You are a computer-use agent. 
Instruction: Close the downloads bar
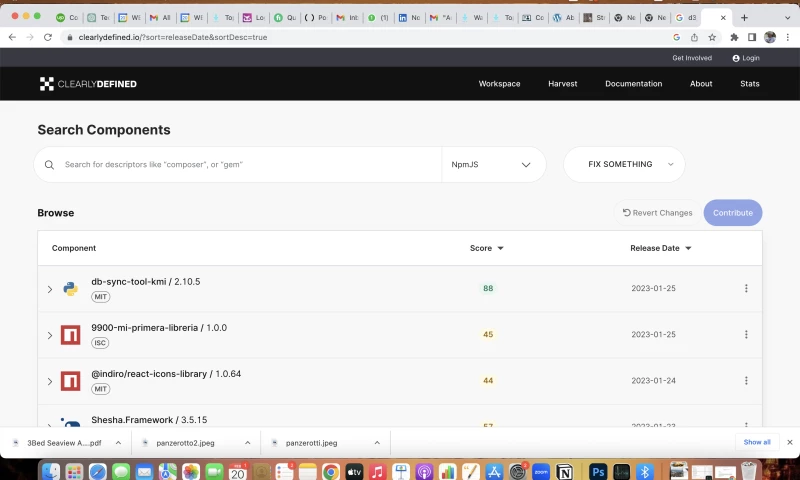point(790,442)
